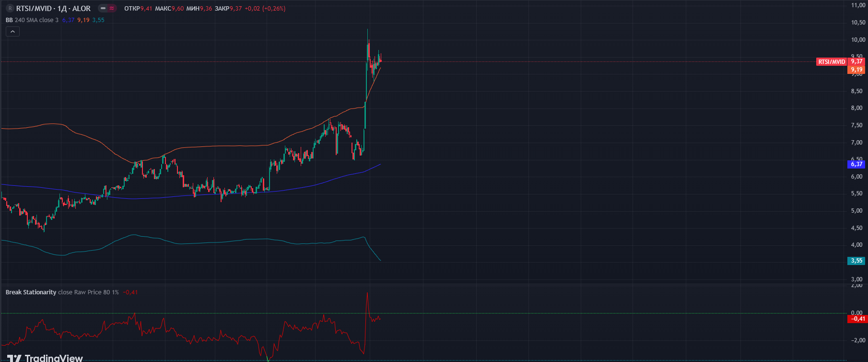Click the RTSI/MVID · 1Д · ALOR chart title
Viewport: 868px width, 362px height.
click(53, 8)
